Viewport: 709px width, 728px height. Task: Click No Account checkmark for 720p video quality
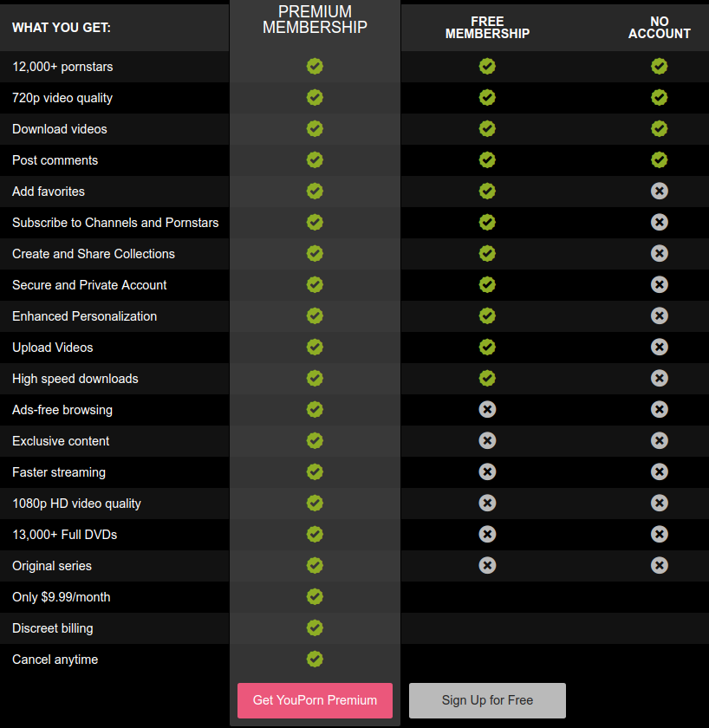tap(660, 97)
